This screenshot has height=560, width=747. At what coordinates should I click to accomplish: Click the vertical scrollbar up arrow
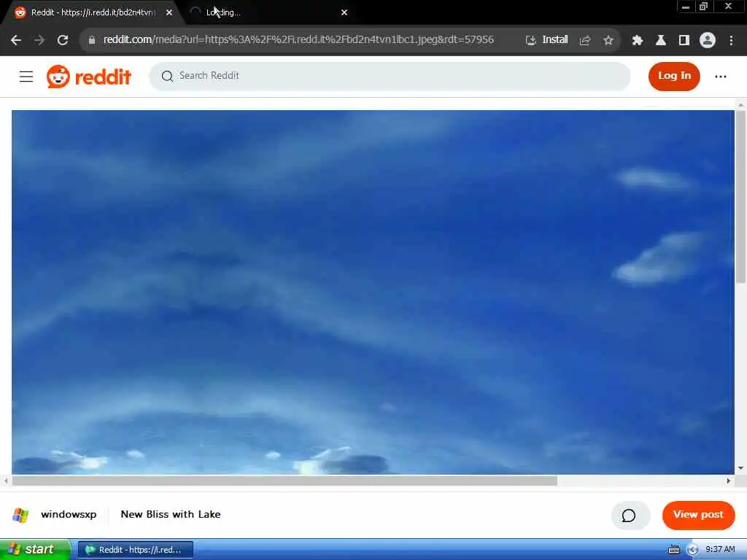tap(740, 105)
